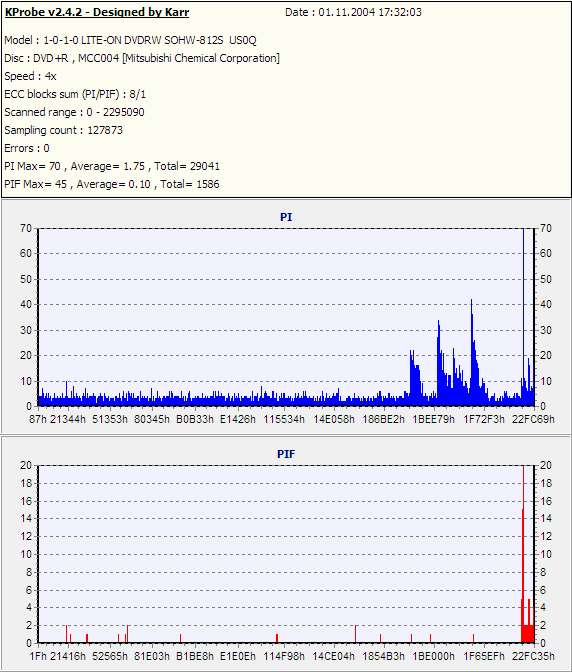Viewport: 572px width, 672px height.
Task: Click the Sampling count 127873 line
Action: click(63, 130)
